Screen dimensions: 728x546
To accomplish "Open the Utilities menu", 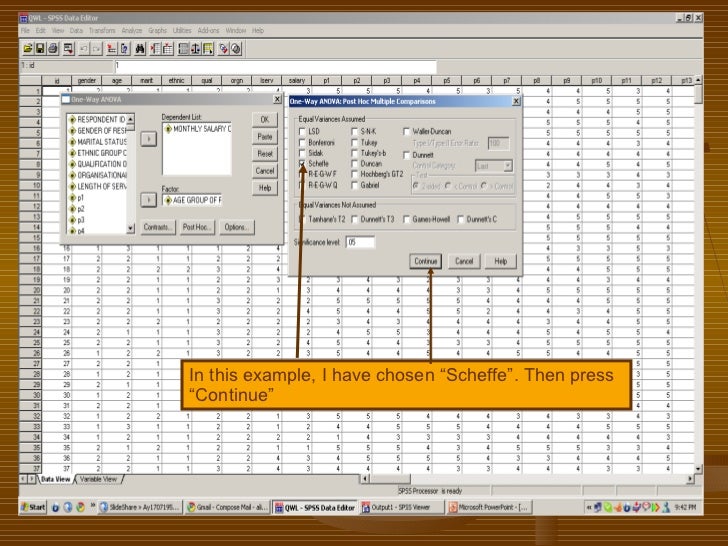I will coord(182,31).
